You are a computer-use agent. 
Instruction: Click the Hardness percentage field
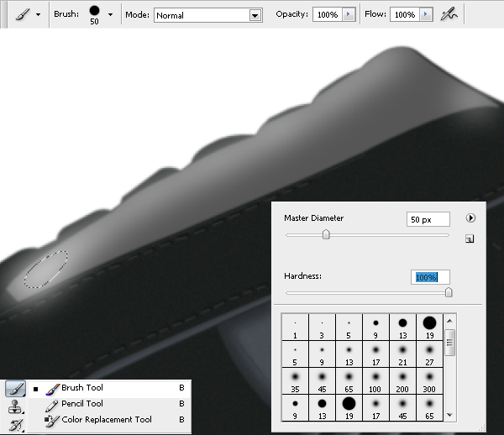tap(430, 277)
